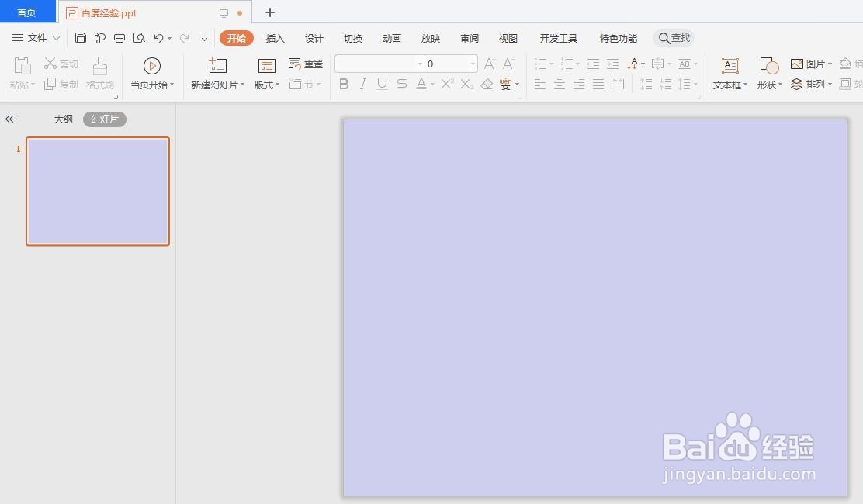This screenshot has width=863, height=504.
Task: Decrease paragraph indent
Action: click(593, 64)
